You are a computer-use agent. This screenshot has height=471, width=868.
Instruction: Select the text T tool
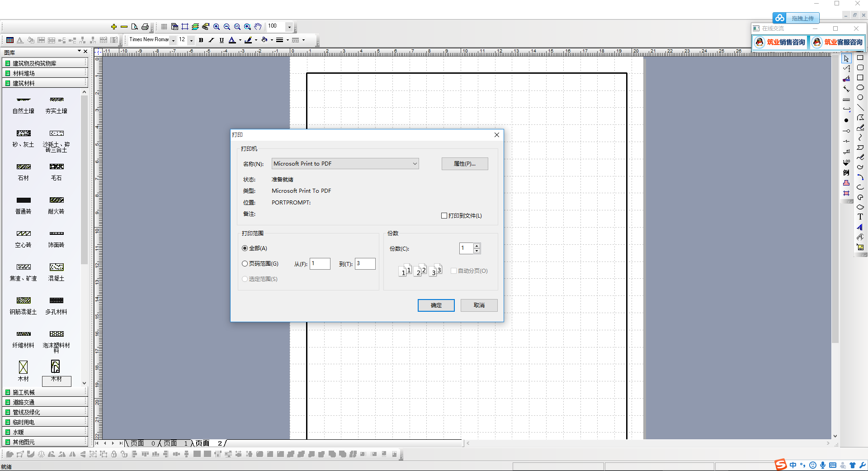(860, 217)
